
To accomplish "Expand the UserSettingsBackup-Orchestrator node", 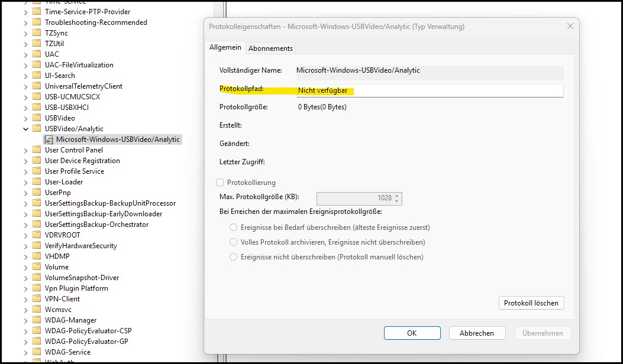I will (26, 225).
